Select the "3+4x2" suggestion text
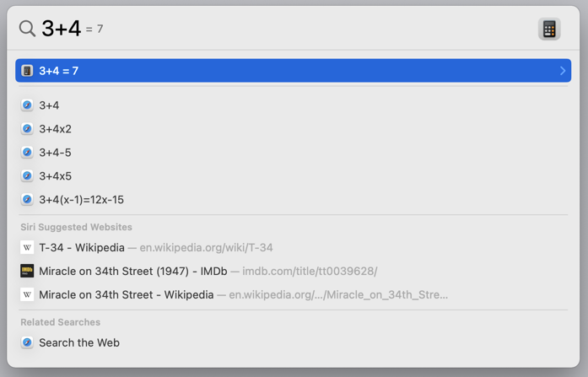 (55, 129)
